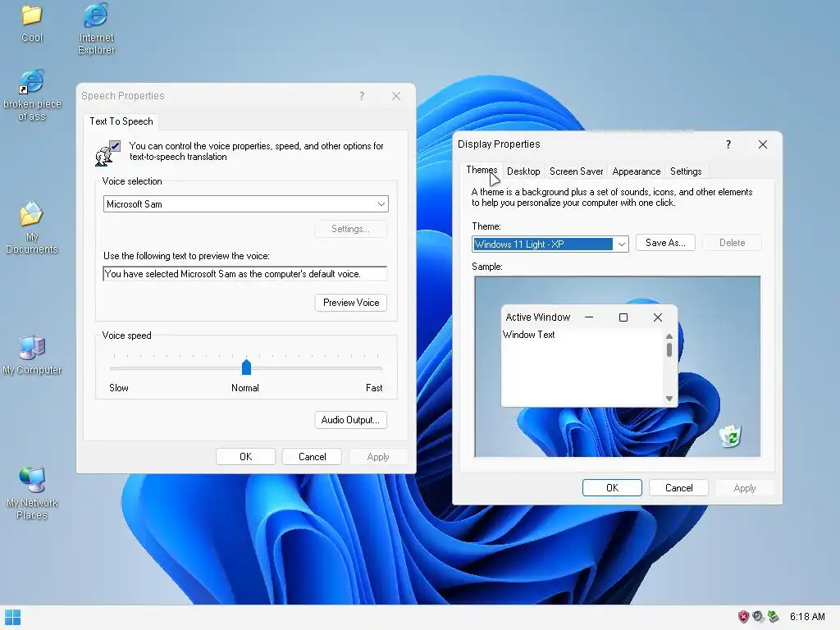Click the Voice speed slider thumb
Screen dimensions: 840x630
(246, 367)
